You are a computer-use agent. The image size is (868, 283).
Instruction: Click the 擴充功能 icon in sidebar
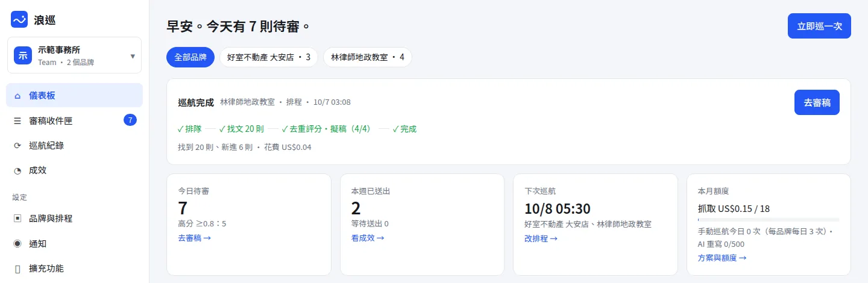tap(17, 269)
